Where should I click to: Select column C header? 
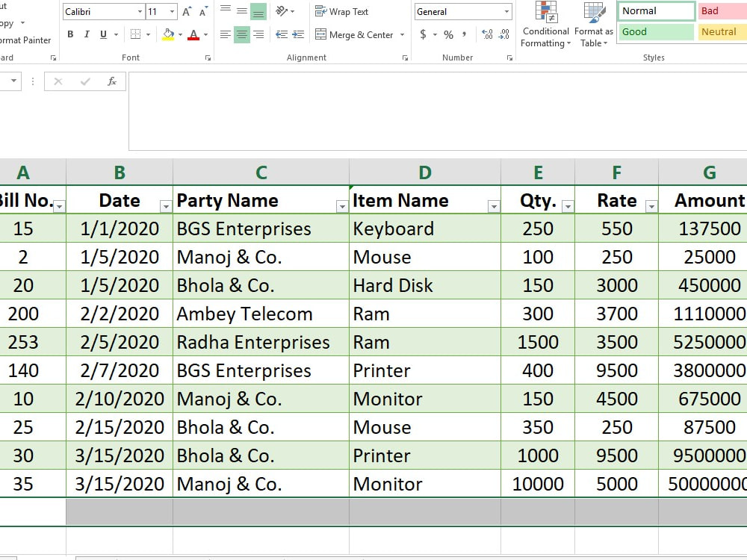(x=261, y=172)
